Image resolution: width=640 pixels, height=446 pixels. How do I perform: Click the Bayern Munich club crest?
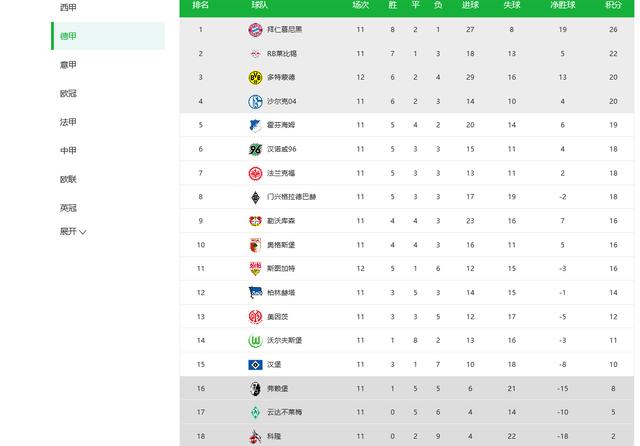256,29
